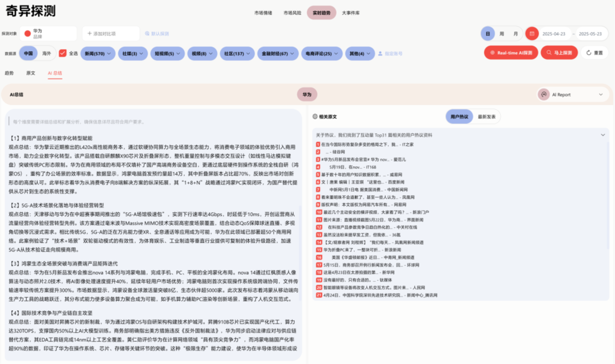
Task: Open the AI Report dropdown
Action: click(x=601, y=94)
